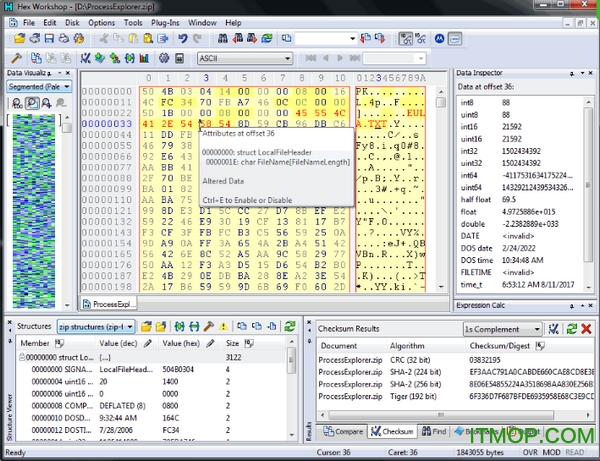The height and width of the screenshot is (461, 600).
Task: Open Data Visualizer panel menu arrow
Action: tap(59, 73)
